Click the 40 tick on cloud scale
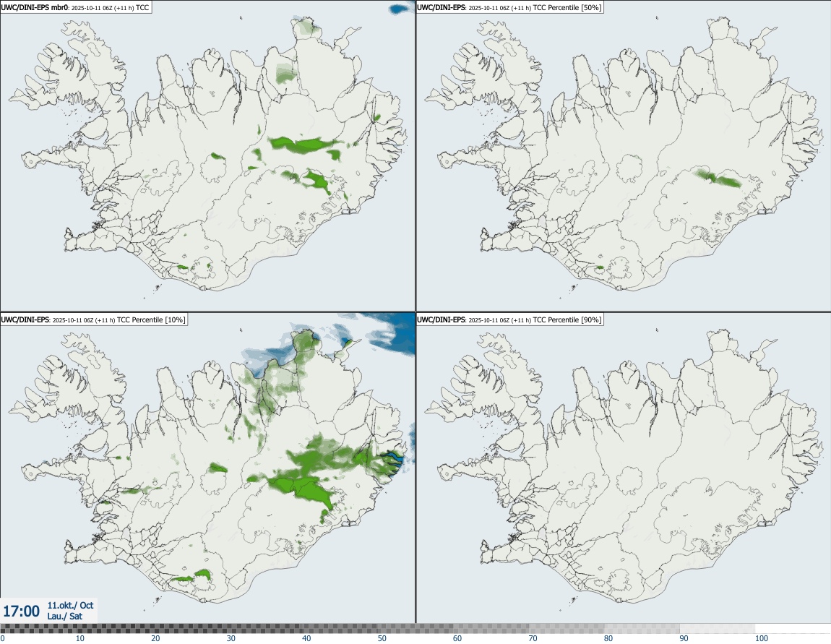This screenshot has height=644, width=831. click(x=306, y=638)
